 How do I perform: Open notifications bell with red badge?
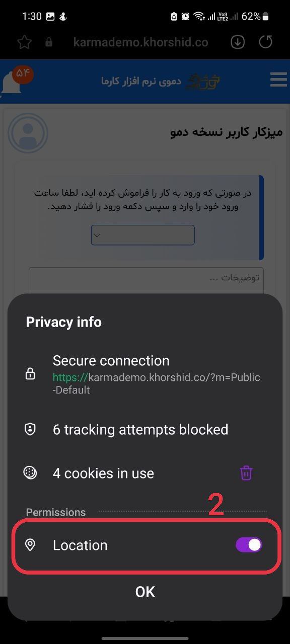(x=15, y=80)
